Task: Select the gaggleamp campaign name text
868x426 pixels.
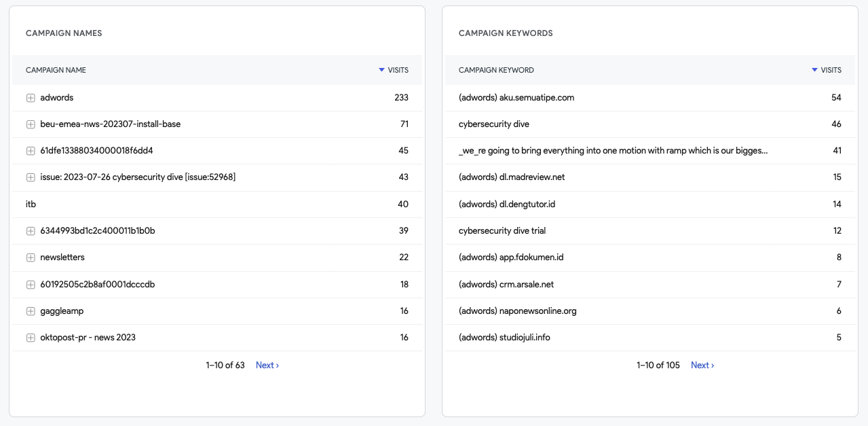Action: coord(62,311)
